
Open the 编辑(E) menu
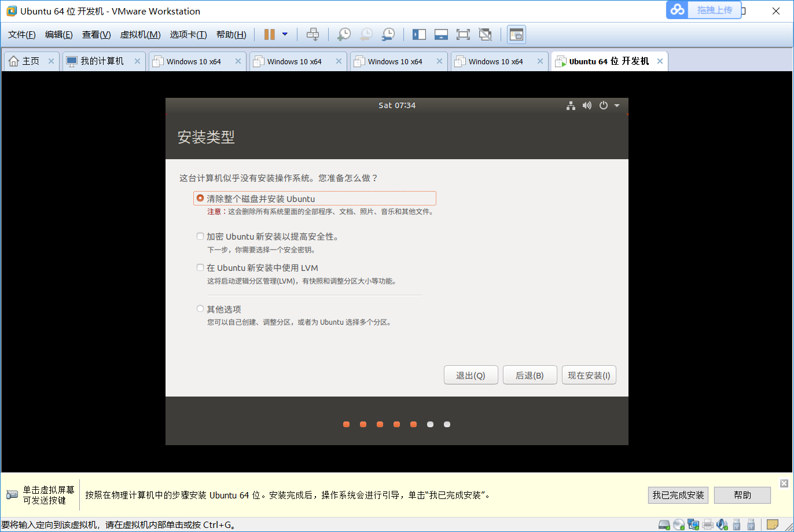(59, 35)
